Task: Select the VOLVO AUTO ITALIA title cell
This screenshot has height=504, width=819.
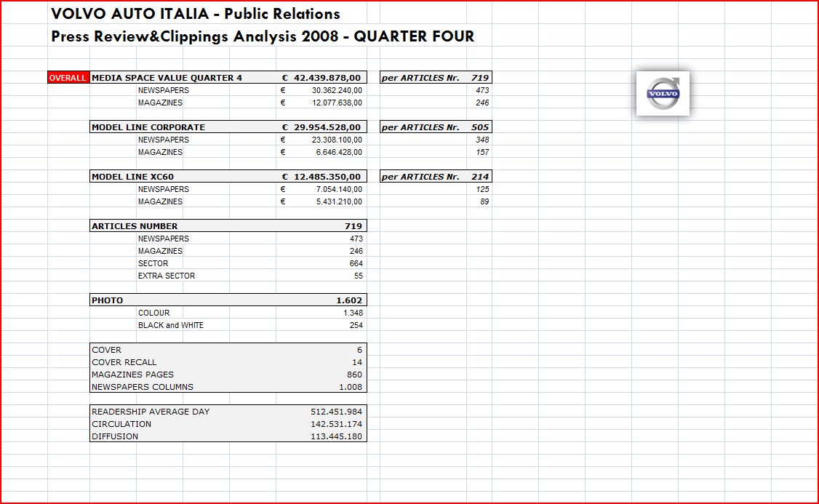Action: click(x=195, y=14)
